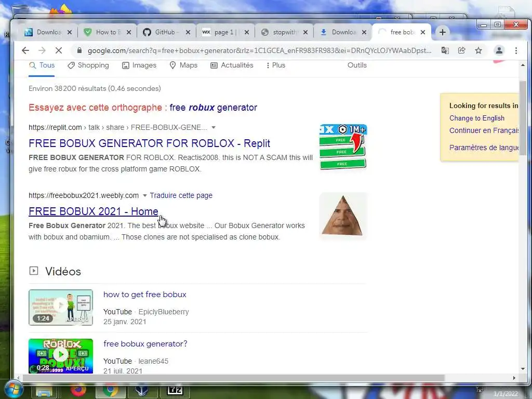Click the scroll up arrow of page
532x399 pixels.
[523, 65]
